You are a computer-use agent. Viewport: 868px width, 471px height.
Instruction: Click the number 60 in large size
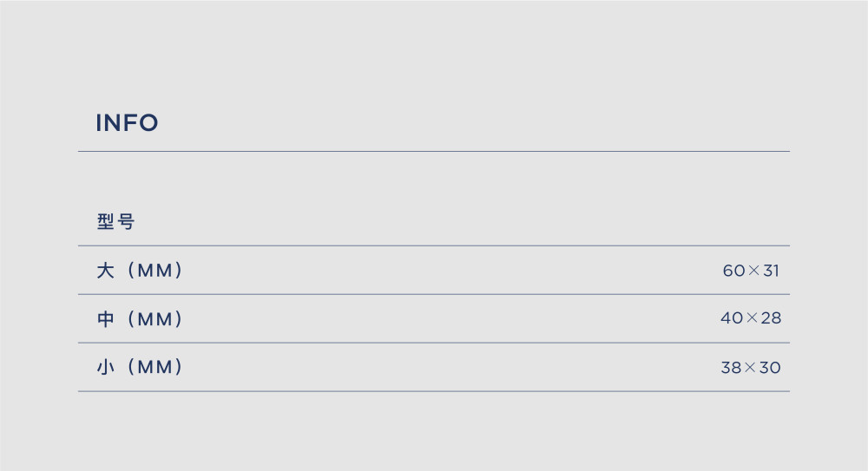point(734,271)
